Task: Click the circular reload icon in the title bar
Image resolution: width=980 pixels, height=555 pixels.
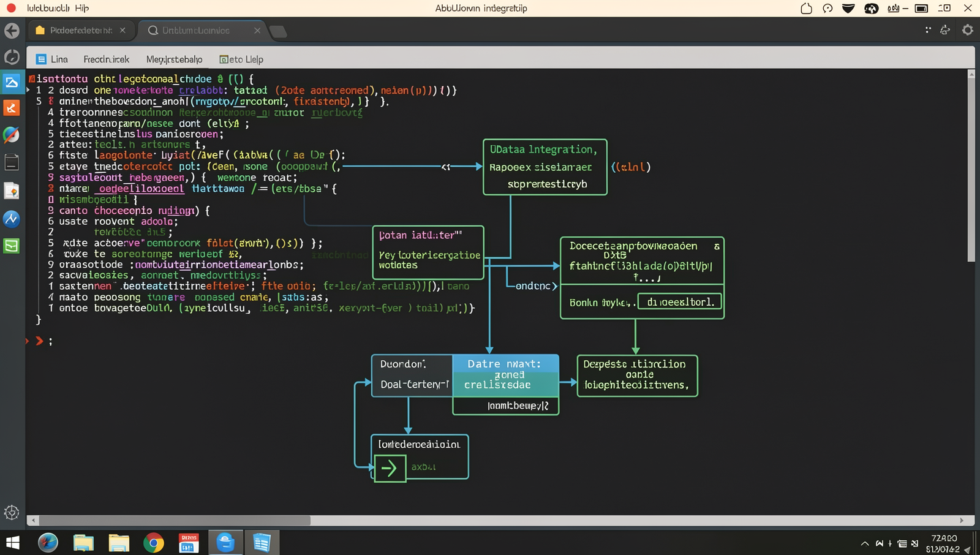Action: tap(827, 9)
